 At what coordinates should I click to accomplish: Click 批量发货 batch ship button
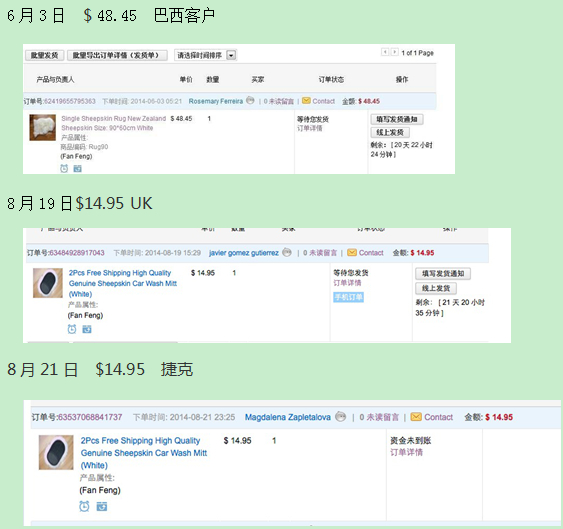pos(45,55)
